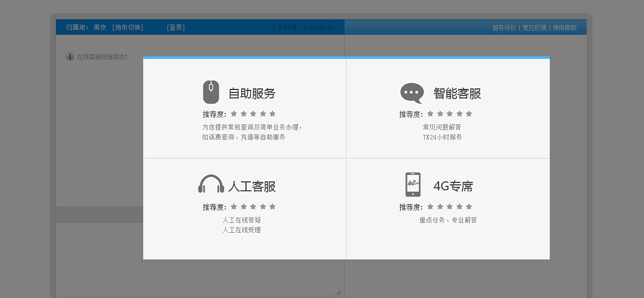Screen dimensions: 644x298
Task: Click the 在线客服链接成功! status message
Action: (x=102, y=57)
